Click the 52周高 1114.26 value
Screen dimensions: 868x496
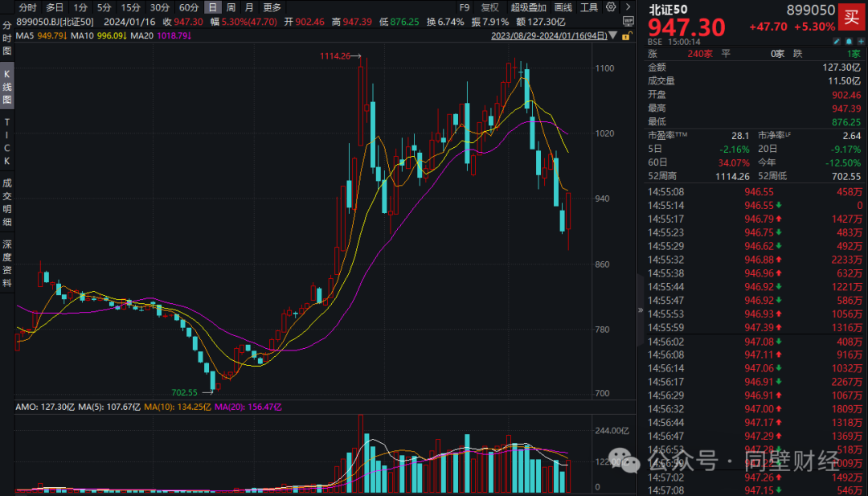click(x=732, y=177)
